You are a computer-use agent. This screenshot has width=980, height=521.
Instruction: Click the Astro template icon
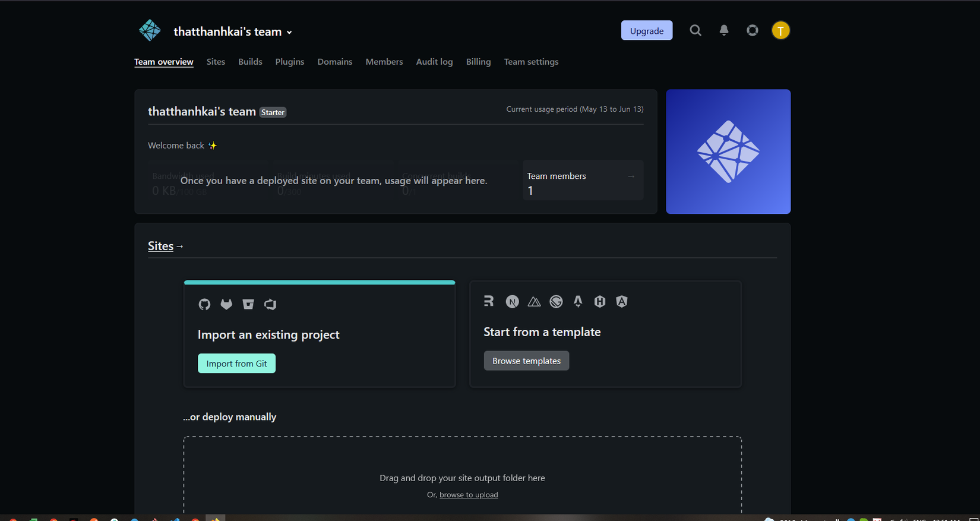(x=578, y=302)
